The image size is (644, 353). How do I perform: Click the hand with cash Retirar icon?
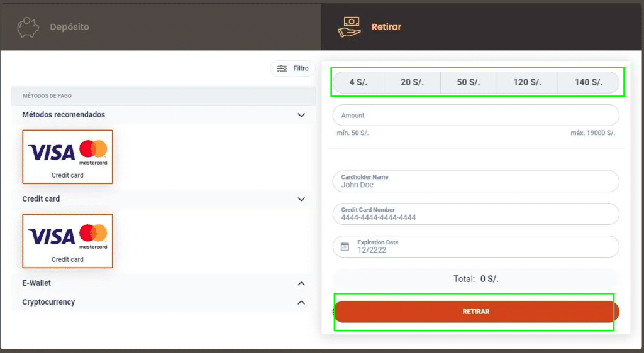pos(350,27)
